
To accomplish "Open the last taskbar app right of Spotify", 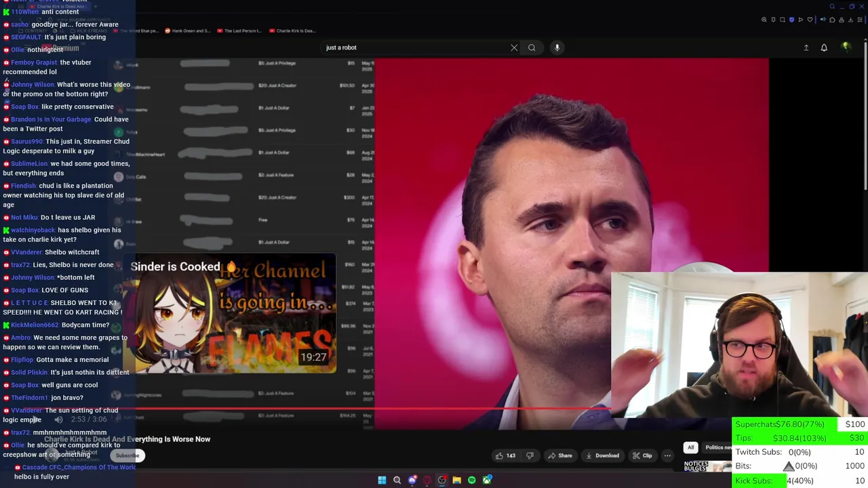I will click(487, 481).
